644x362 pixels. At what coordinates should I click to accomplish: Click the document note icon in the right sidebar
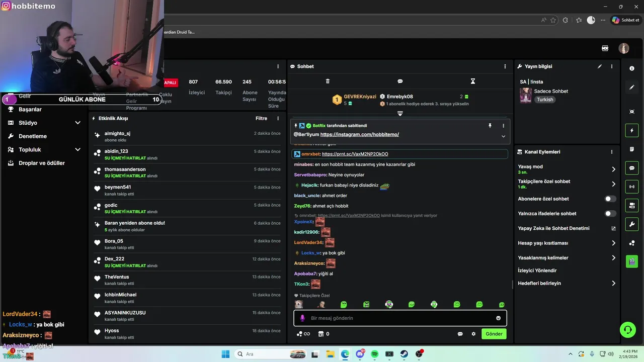click(x=632, y=149)
